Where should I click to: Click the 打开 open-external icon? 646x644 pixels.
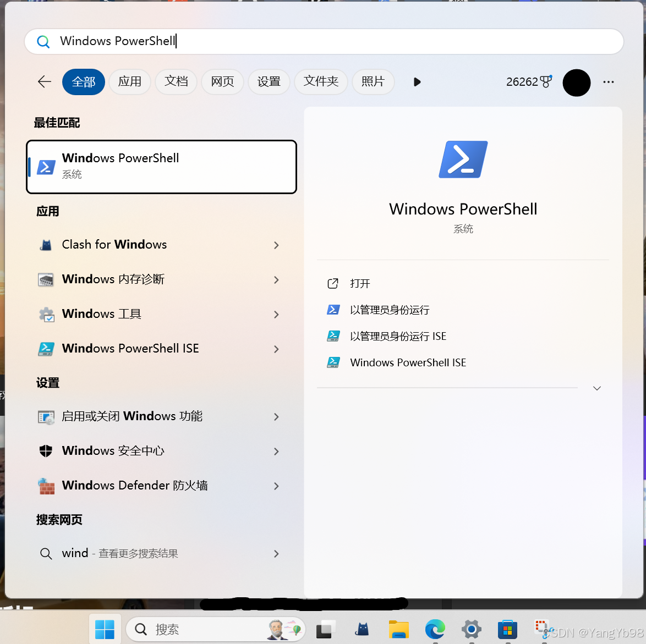[x=333, y=283]
